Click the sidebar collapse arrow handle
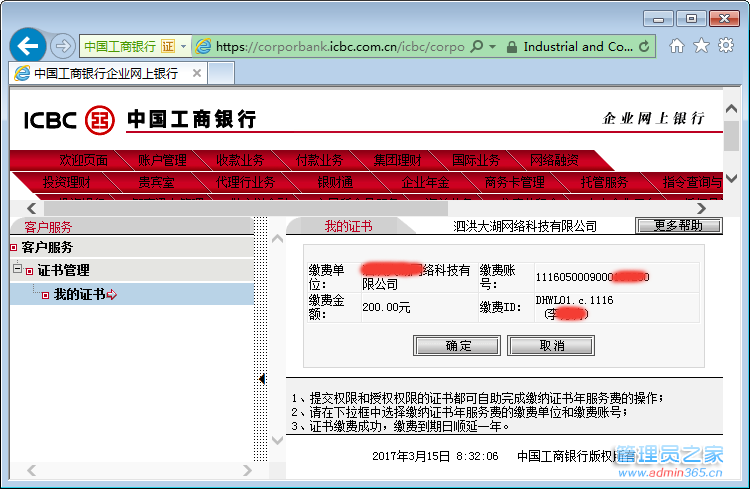Screen dimensions: 750x489 262,379
